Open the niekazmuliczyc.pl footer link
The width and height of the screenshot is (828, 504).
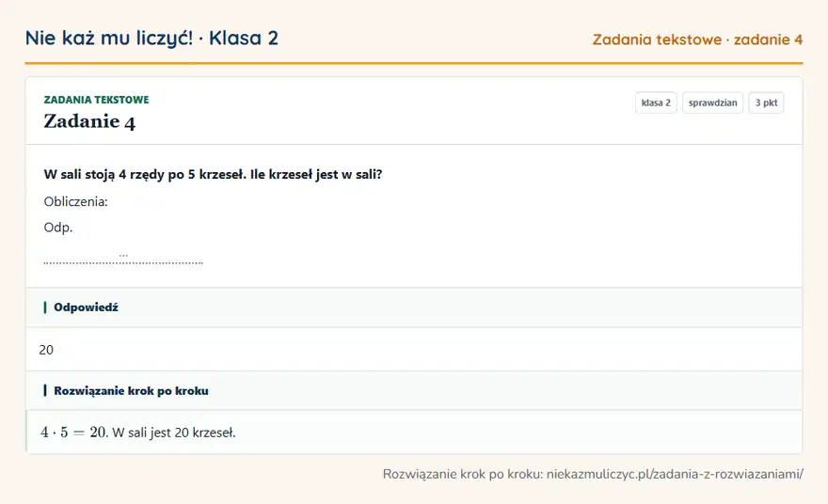pyautogui.click(x=675, y=474)
